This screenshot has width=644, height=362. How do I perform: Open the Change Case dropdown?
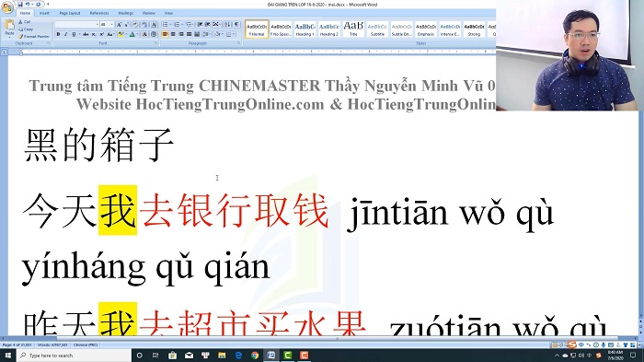[110, 34]
